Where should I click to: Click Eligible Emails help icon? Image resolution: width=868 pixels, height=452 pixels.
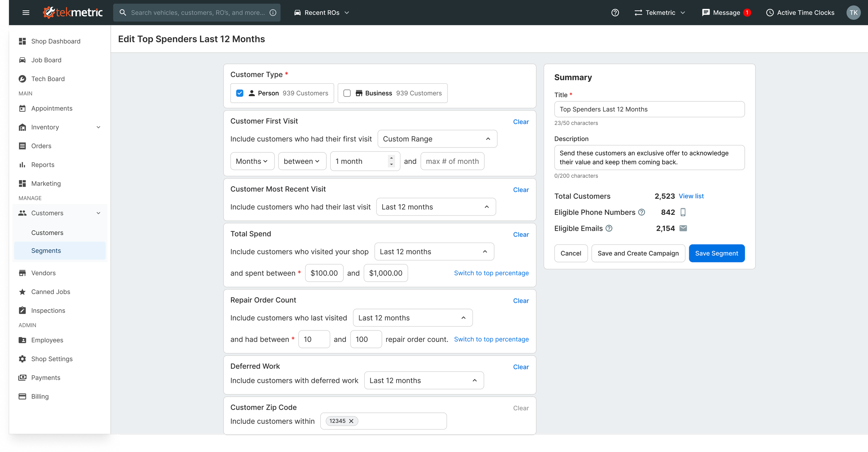(x=609, y=228)
